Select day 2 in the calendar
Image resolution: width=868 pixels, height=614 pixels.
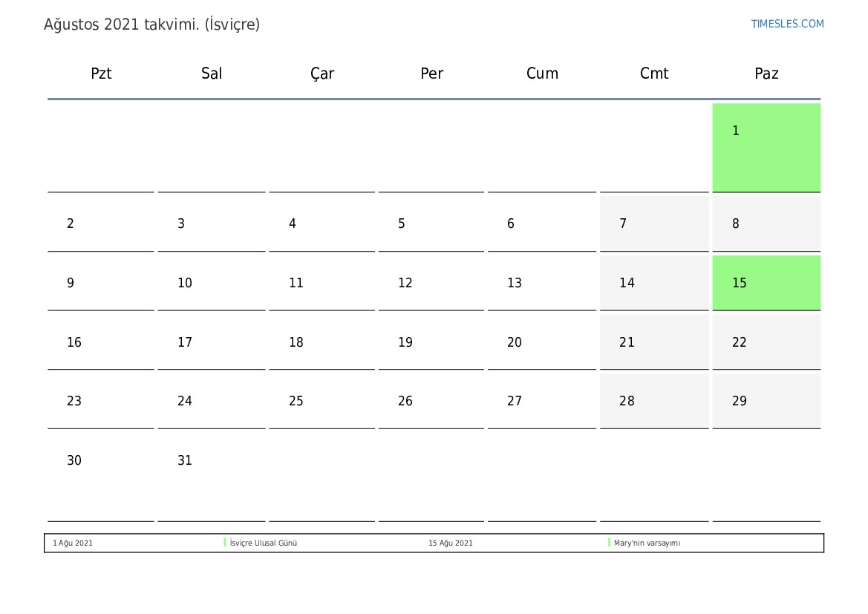point(101,223)
